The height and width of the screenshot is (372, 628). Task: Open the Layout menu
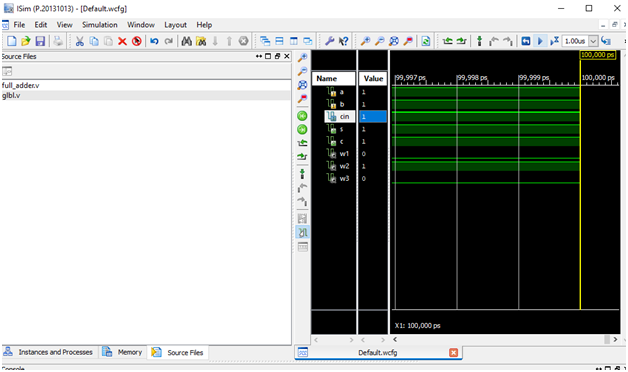175,25
